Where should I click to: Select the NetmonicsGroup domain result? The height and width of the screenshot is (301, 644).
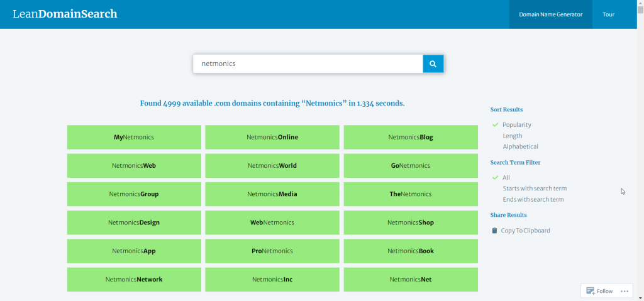click(134, 194)
